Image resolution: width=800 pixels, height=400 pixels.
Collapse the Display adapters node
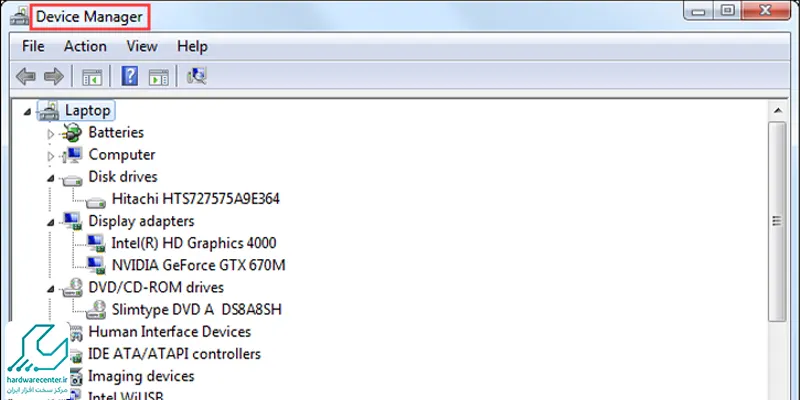tap(51, 222)
